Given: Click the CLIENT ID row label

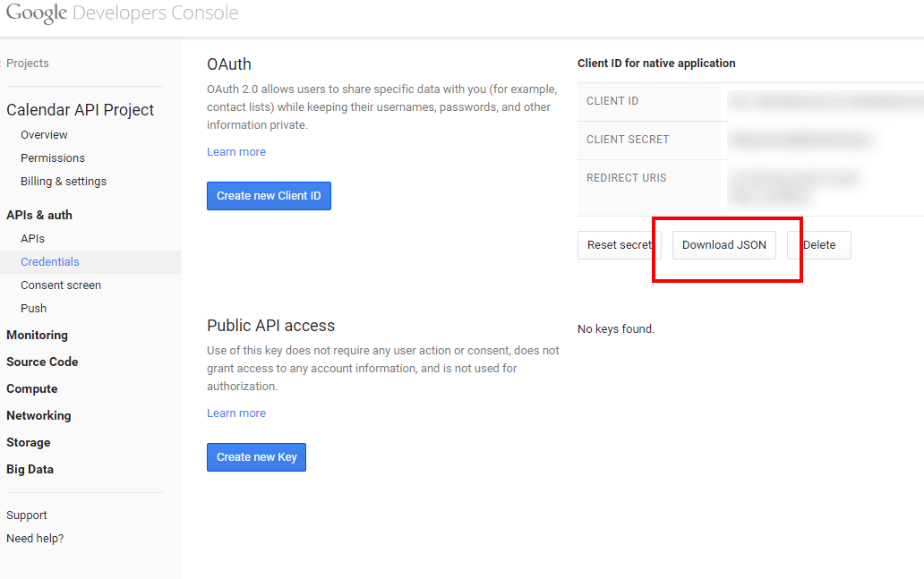Looking at the screenshot, I should tap(612, 101).
